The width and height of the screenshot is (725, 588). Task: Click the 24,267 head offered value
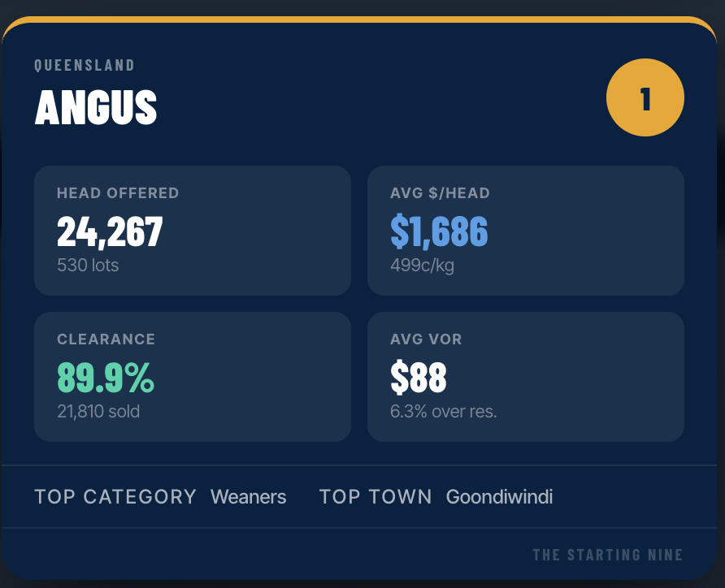pos(110,231)
